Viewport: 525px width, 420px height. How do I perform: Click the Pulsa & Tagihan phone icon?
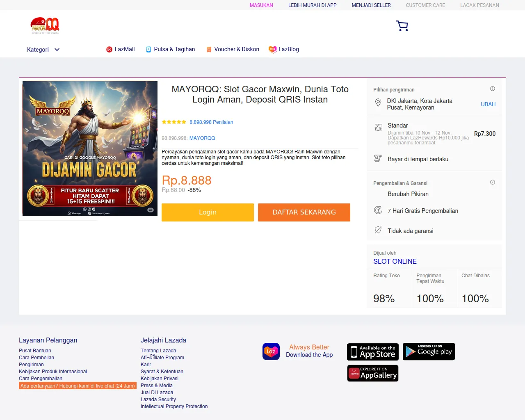click(148, 49)
